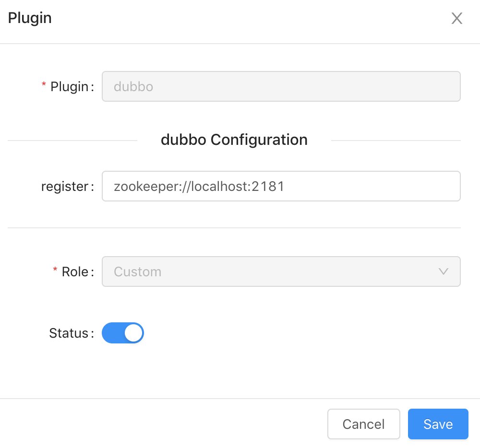Click the Custom value in Role

pyautogui.click(x=137, y=271)
